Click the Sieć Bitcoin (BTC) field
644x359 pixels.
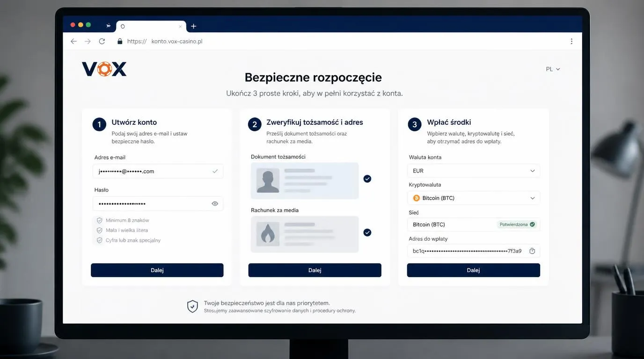[x=474, y=224]
